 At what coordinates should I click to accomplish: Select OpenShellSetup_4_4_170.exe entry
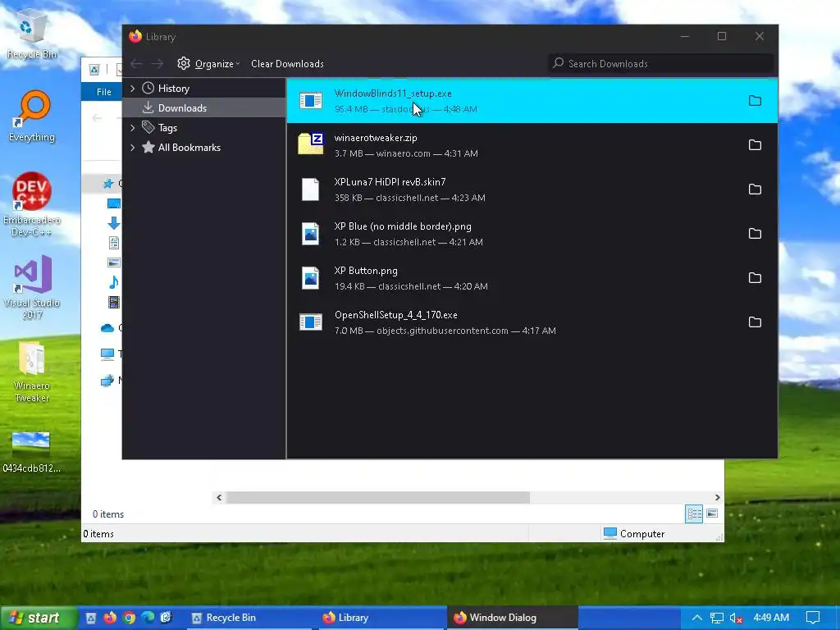coord(532,322)
